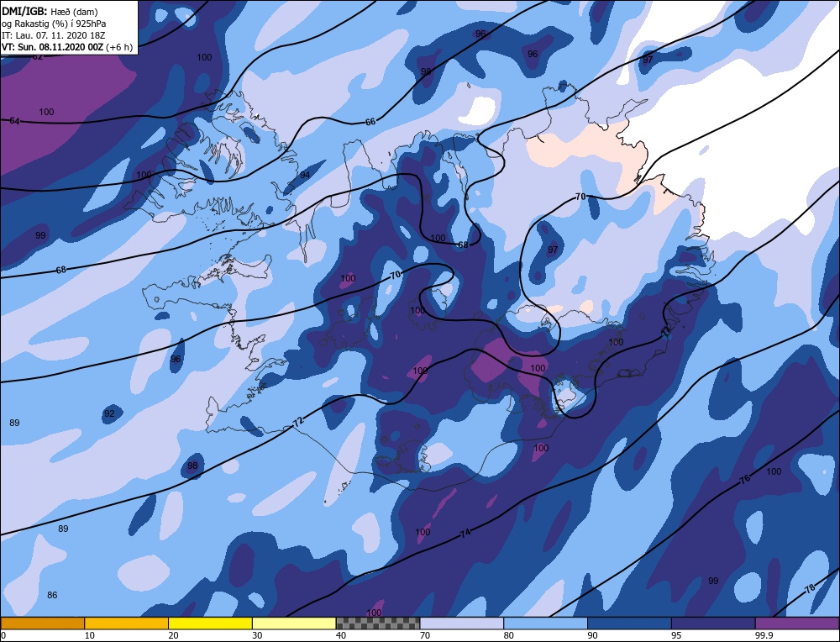Click the bright yellow 20–30 legend swatch
This screenshot has height=642, width=840.
click(210, 624)
